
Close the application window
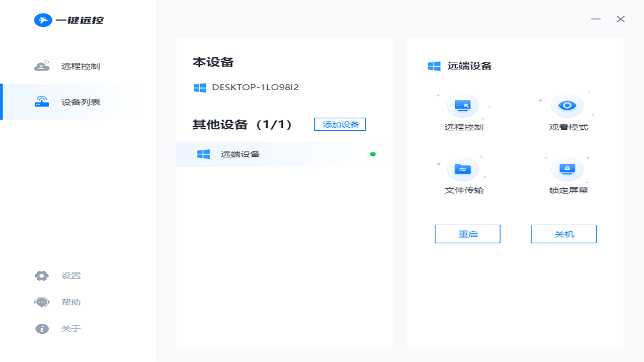621,19
